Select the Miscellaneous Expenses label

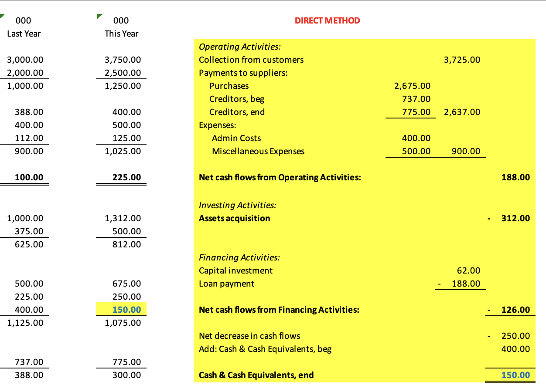(258, 151)
